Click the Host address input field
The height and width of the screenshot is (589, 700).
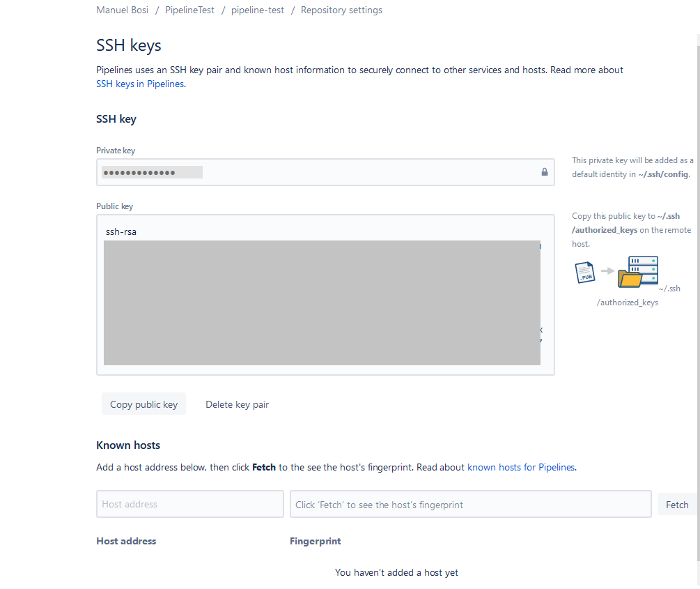click(x=189, y=503)
